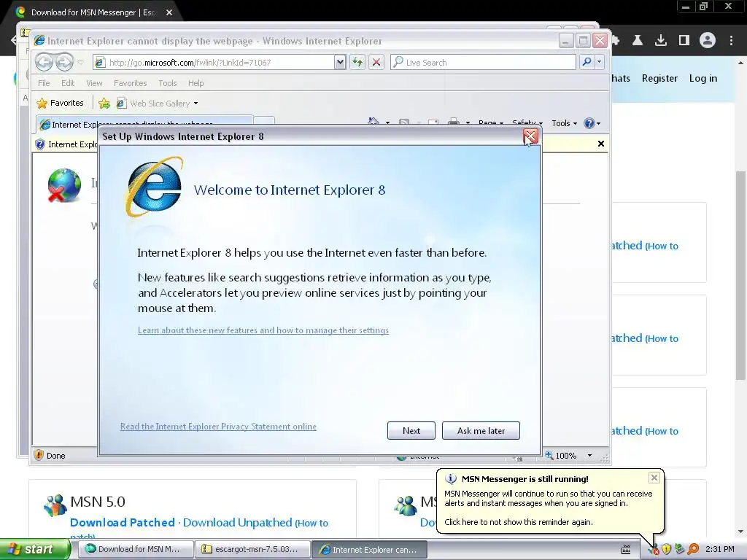The height and width of the screenshot is (560, 747).
Task: Select the 'Internet Explorer cannot display' tab
Action: coord(144,124)
